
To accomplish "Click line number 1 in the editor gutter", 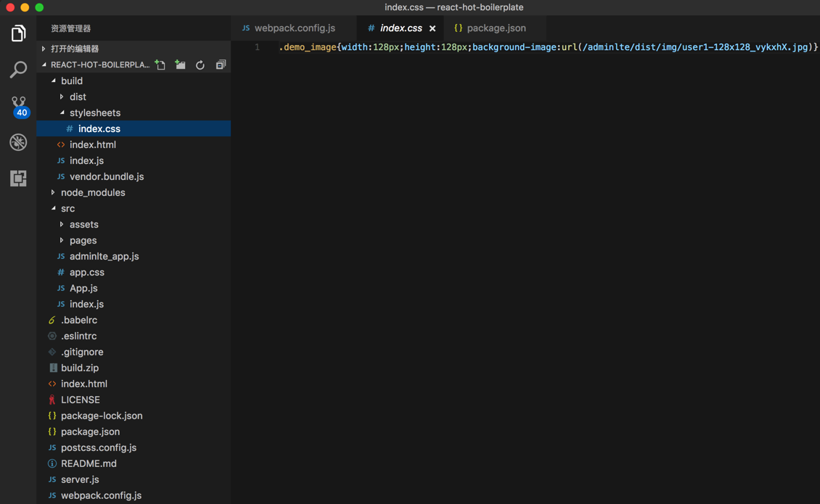I will (x=257, y=47).
